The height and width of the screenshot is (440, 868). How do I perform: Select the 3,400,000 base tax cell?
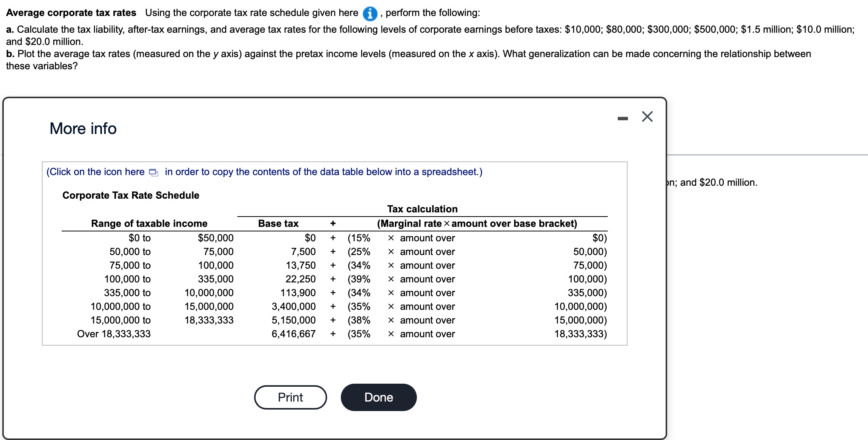click(293, 306)
